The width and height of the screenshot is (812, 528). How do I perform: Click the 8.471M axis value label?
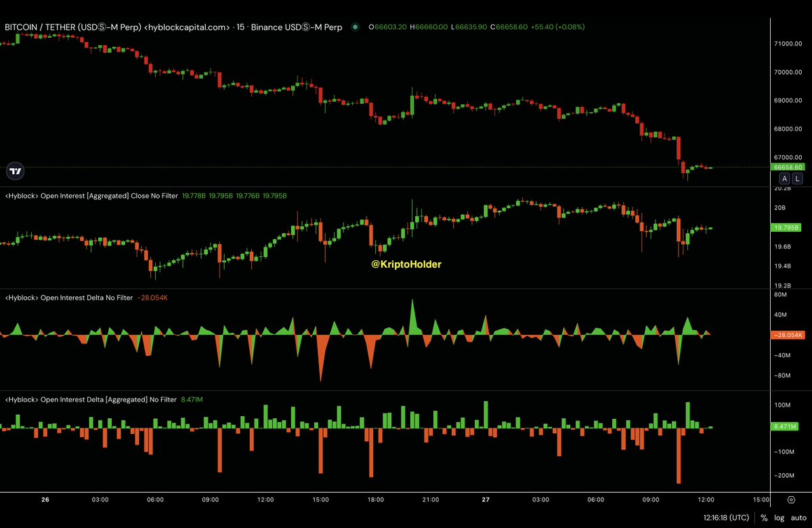pyautogui.click(x=784, y=426)
